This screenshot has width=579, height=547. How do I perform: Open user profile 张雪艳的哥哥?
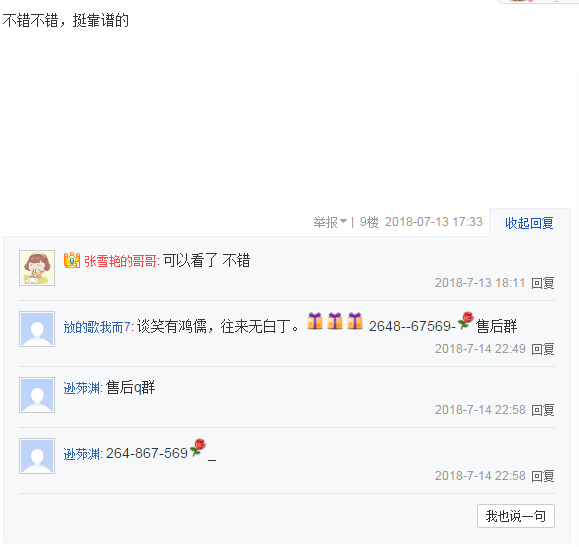[120, 261]
